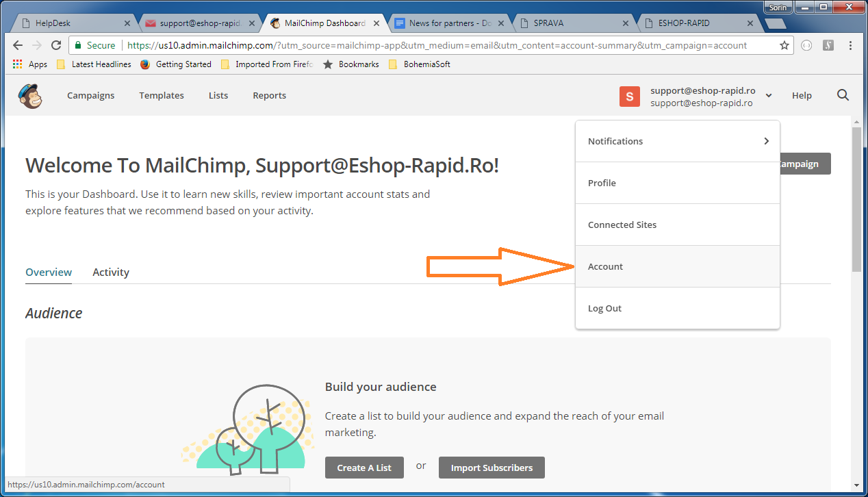Log Out from the account menu
868x497 pixels.
[678, 308]
